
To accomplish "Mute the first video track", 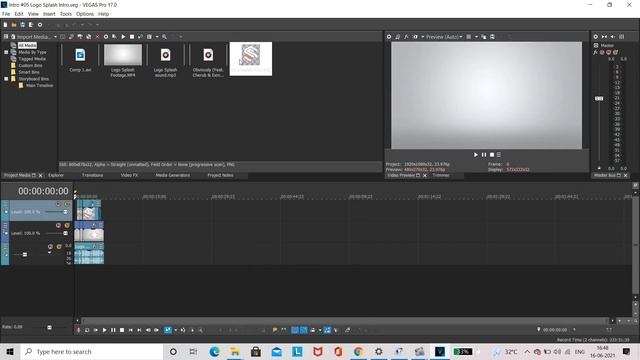I will coord(58,204).
